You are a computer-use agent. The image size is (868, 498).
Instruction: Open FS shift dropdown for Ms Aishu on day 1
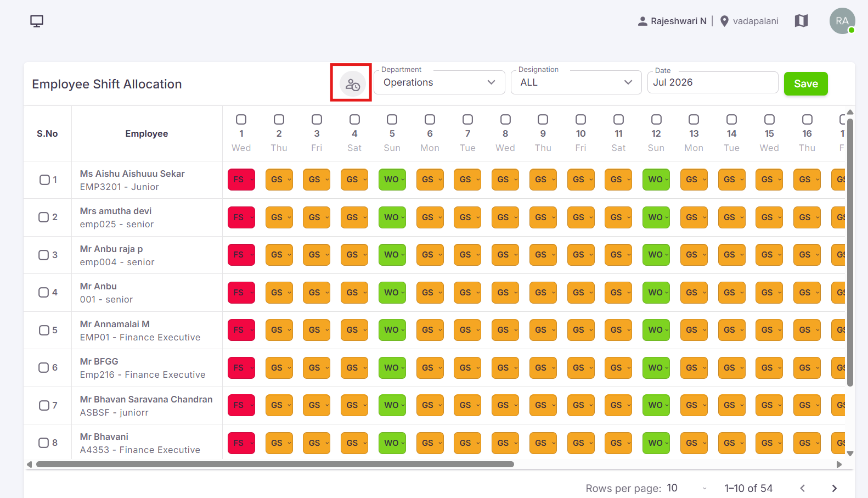click(x=241, y=180)
